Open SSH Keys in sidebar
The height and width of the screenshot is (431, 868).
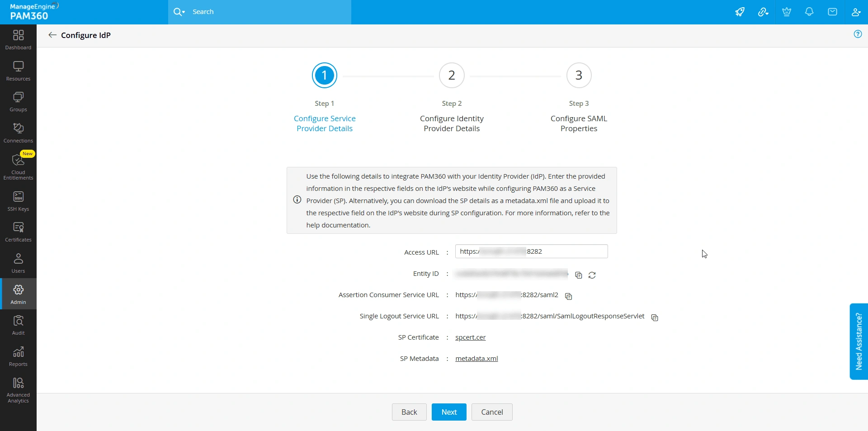tap(18, 201)
